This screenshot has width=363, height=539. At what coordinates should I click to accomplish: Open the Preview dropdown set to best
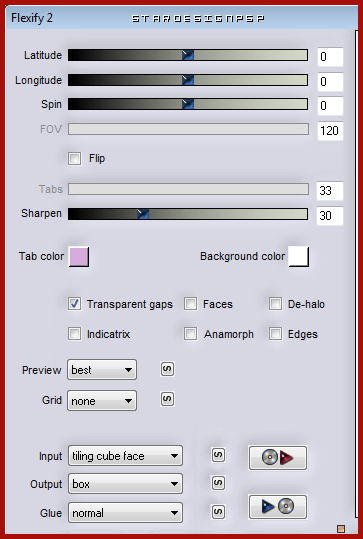(102, 370)
